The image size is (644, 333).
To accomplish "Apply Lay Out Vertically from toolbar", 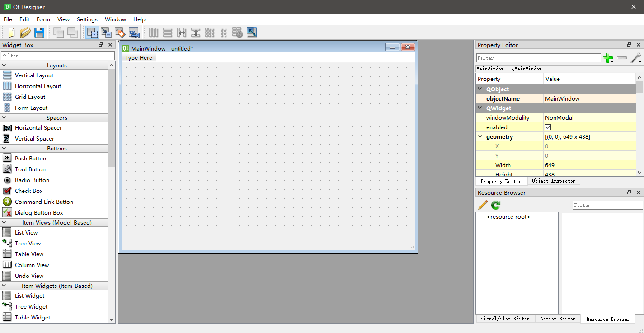I will coord(168,33).
